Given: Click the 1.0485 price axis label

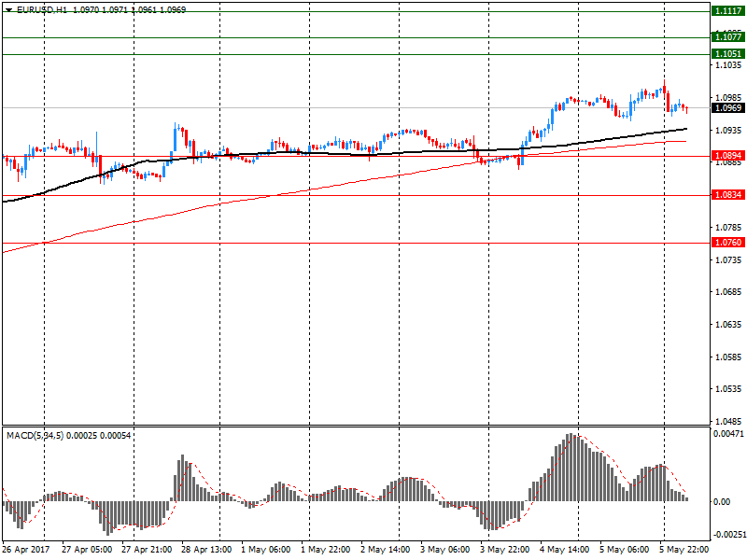Looking at the screenshot, I should click(x=729, y=422).
